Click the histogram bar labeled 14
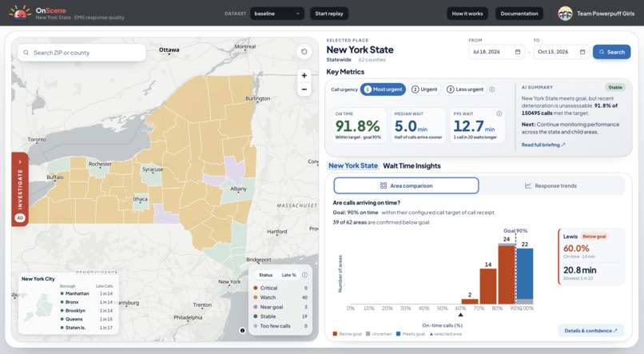The height and width of the screenshot is (354, 644). pos(488,286)
